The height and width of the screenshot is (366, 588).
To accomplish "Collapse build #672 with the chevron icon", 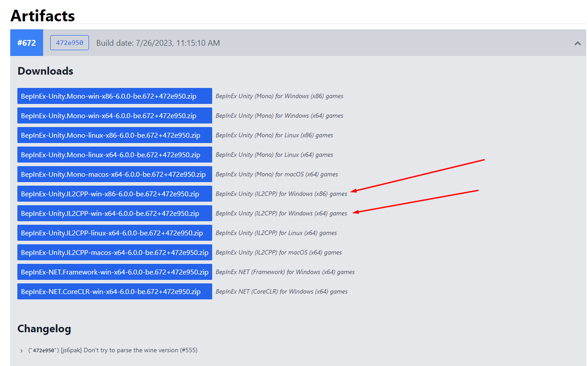I will (578, 43).
